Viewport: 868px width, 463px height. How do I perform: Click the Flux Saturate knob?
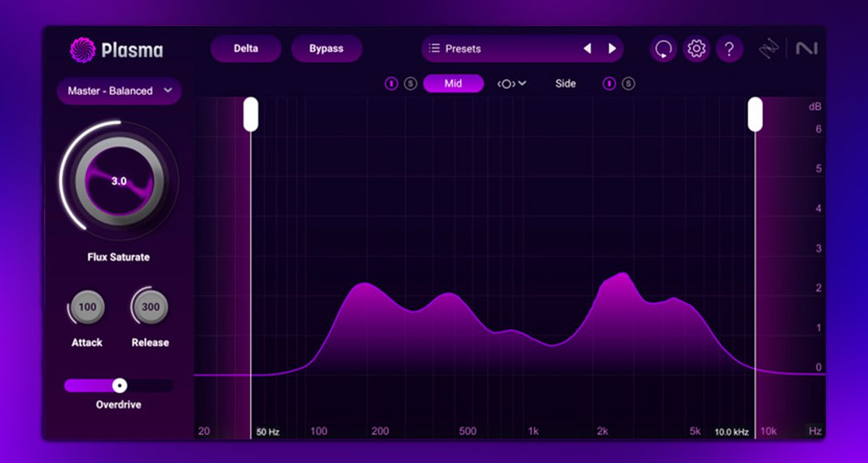[x=119, y=181]
